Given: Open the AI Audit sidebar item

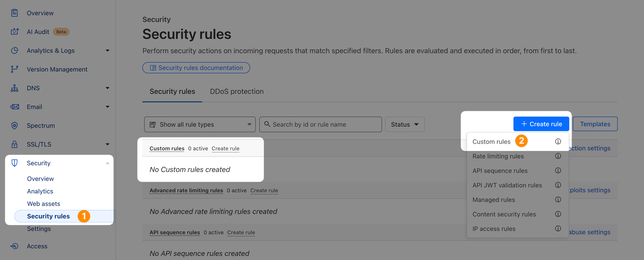Looking at the screenshot, I should coord(38,32).
